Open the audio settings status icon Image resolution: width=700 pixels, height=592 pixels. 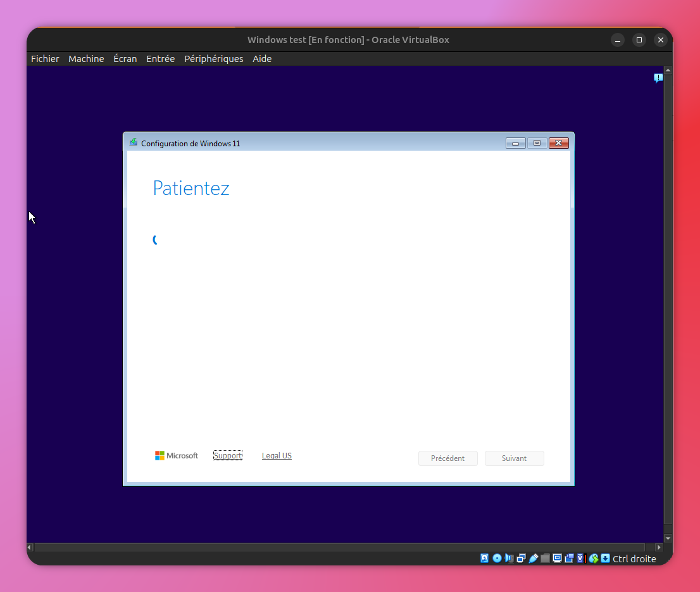coord(509,558)
